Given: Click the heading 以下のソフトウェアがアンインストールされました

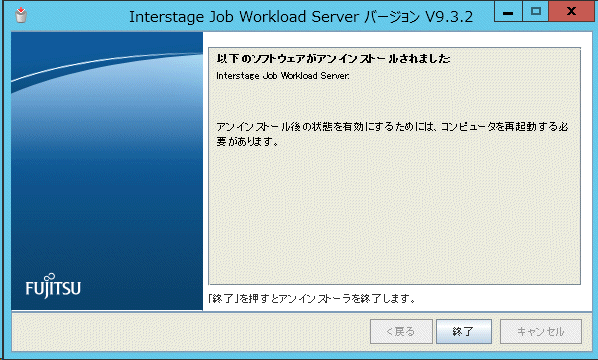Looking at the screenshot, I should pyautogui.click(x=333, y=58).
